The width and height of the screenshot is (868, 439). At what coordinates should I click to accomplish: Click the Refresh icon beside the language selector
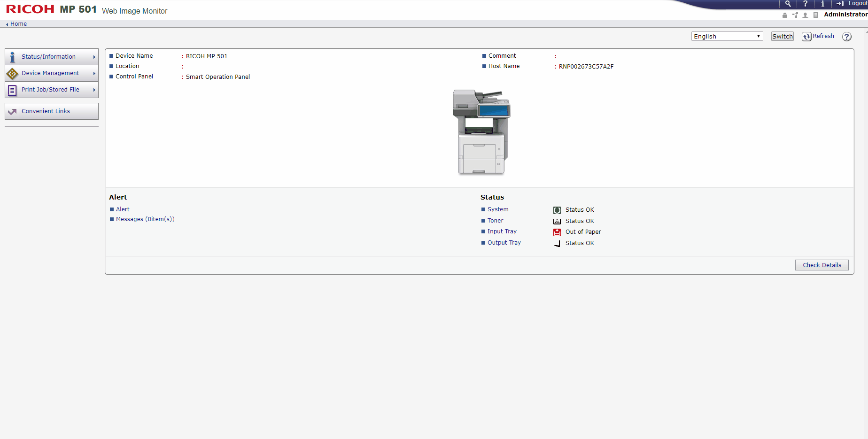(807, 36)
